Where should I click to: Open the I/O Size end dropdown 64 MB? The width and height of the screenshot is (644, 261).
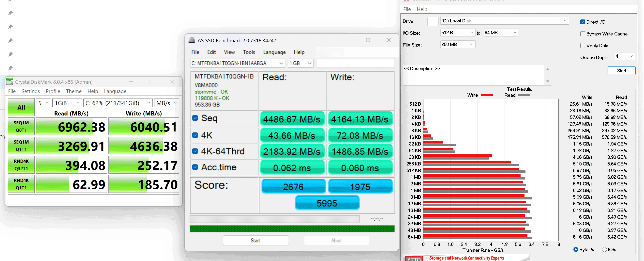501,33
